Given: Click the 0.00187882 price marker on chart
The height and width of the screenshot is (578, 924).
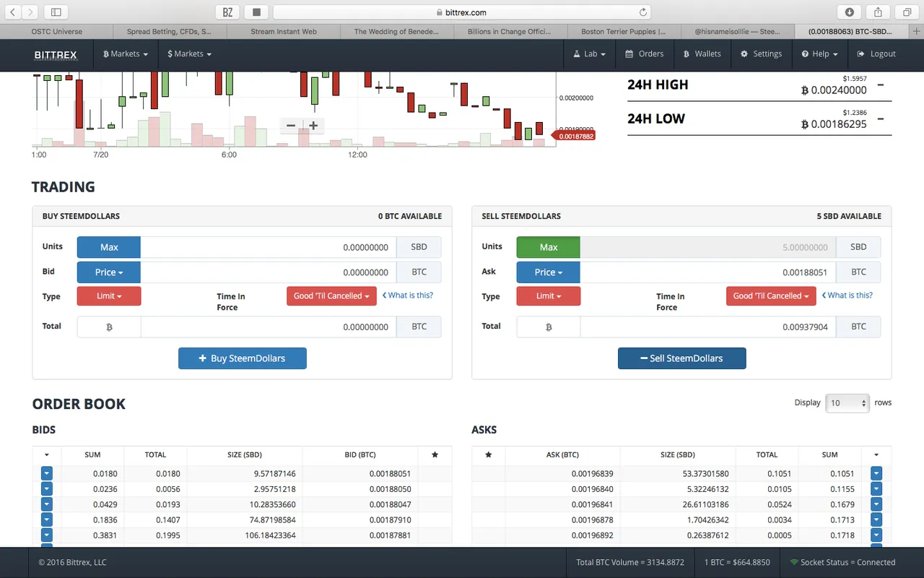Looking at the screenshot, I should pyautogui.click(x=573, y=136).
